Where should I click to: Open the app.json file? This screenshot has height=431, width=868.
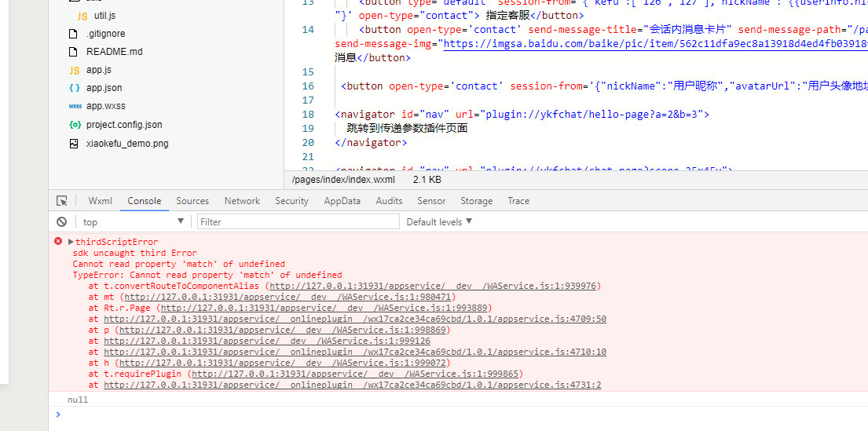[104, 88]
